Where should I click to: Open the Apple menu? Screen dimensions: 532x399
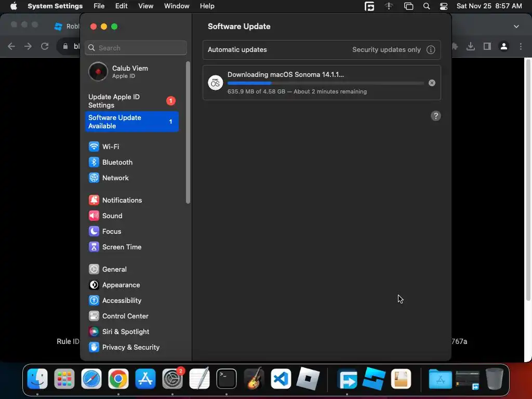pos(14,6)
